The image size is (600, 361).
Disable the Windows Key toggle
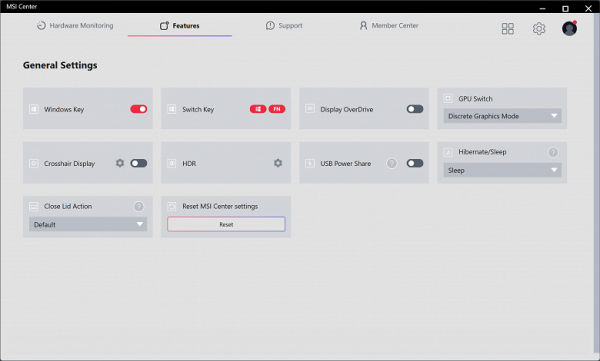[x=139, y=109]
